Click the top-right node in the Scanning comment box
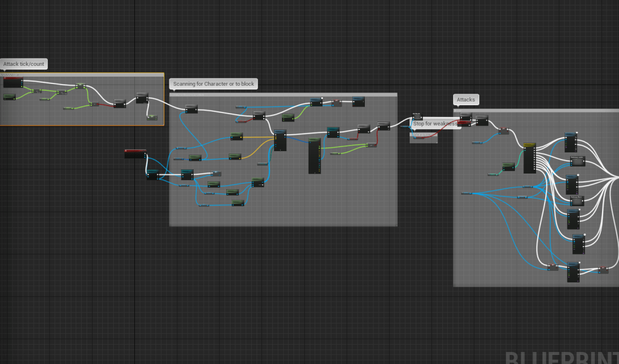 [358, 102]
